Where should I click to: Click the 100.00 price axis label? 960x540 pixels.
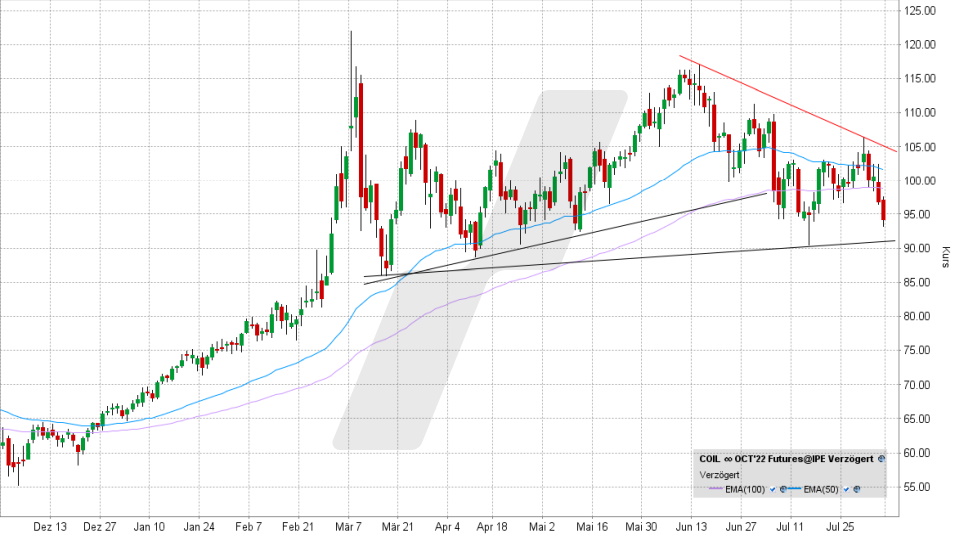(x=920, y=181)
